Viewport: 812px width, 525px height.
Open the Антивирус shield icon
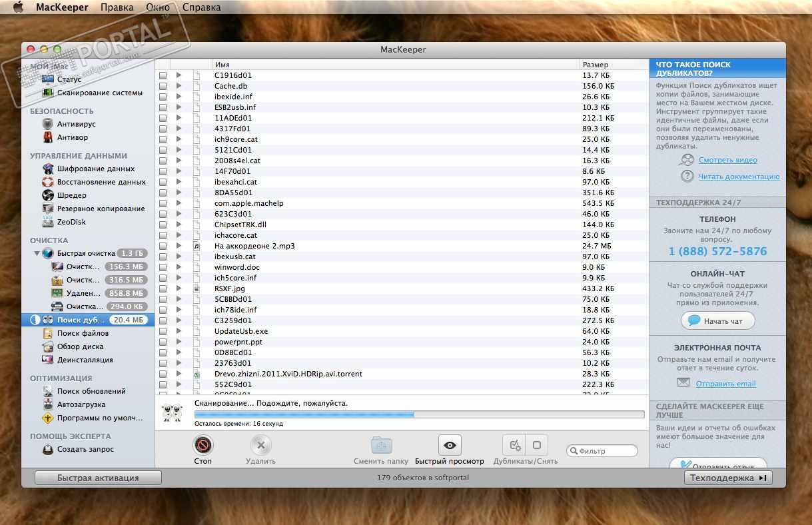click(x=48, y=124)
